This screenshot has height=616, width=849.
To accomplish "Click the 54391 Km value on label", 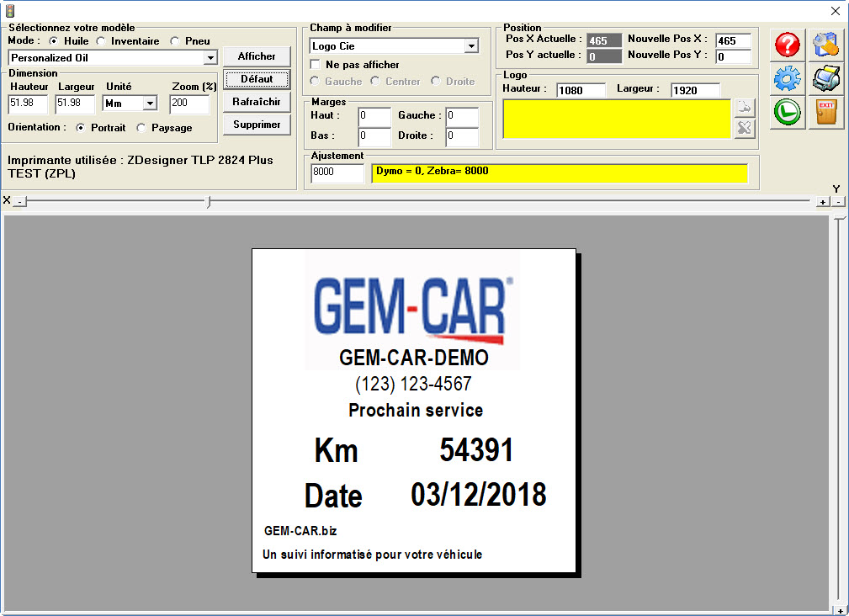I will [x=476, y=450].
